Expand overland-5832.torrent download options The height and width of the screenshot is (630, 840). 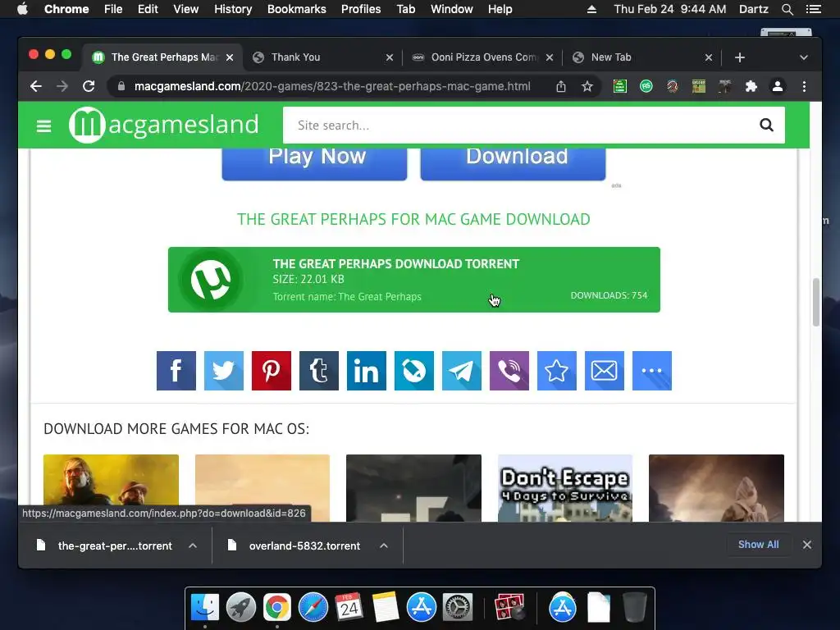click(x=384, y=546)
